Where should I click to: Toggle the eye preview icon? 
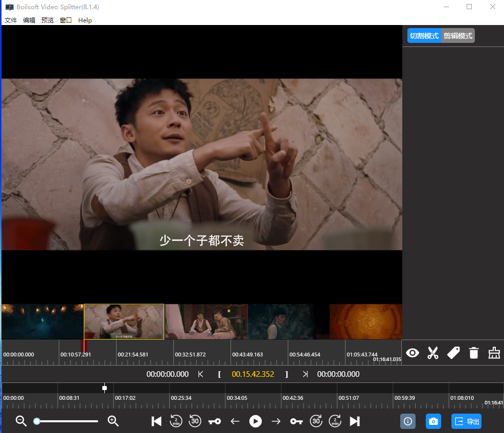(413, 353)
